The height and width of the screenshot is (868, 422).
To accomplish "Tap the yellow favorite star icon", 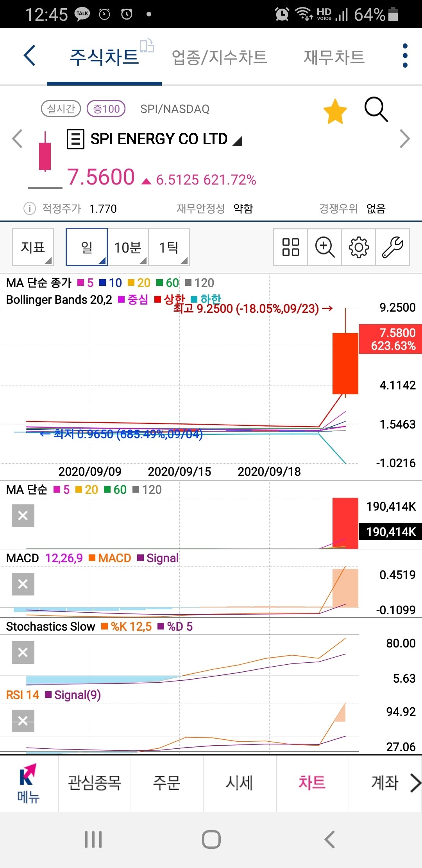I will point(335,111).
